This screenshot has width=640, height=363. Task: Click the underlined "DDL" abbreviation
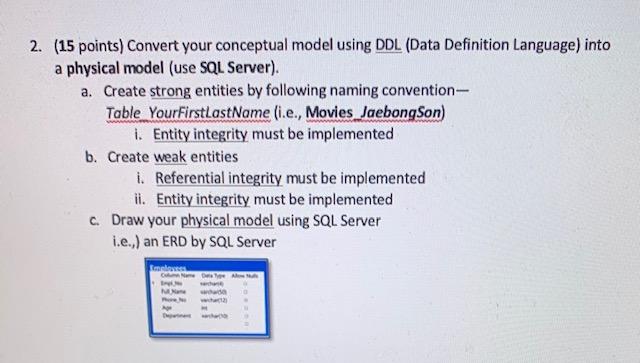388,45
